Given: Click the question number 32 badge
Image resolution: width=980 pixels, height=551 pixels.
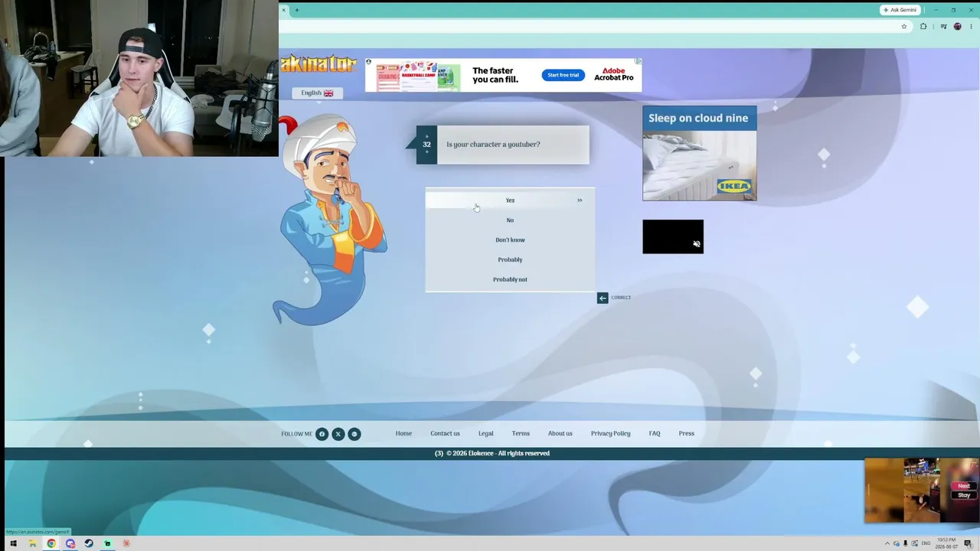Looking at the screenshot, I should click(426, 145).
